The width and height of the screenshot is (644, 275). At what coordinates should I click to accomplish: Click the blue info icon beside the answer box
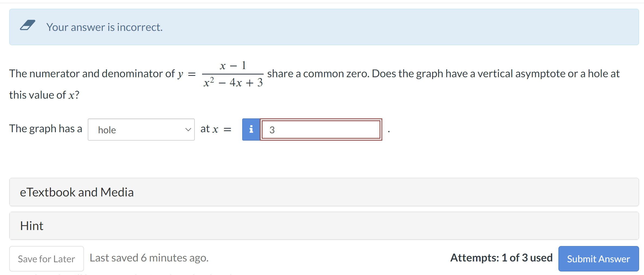click(x=251, y=130)
